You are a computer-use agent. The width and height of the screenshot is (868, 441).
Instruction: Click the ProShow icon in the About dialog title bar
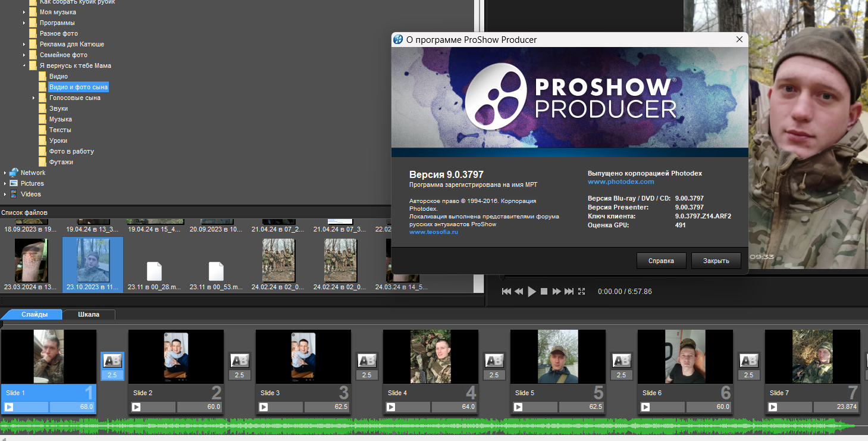coord(399,40)
